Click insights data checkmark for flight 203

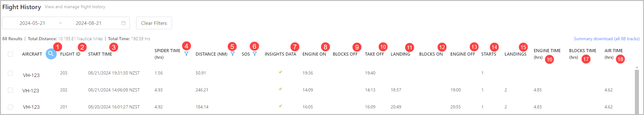(280, 72)
